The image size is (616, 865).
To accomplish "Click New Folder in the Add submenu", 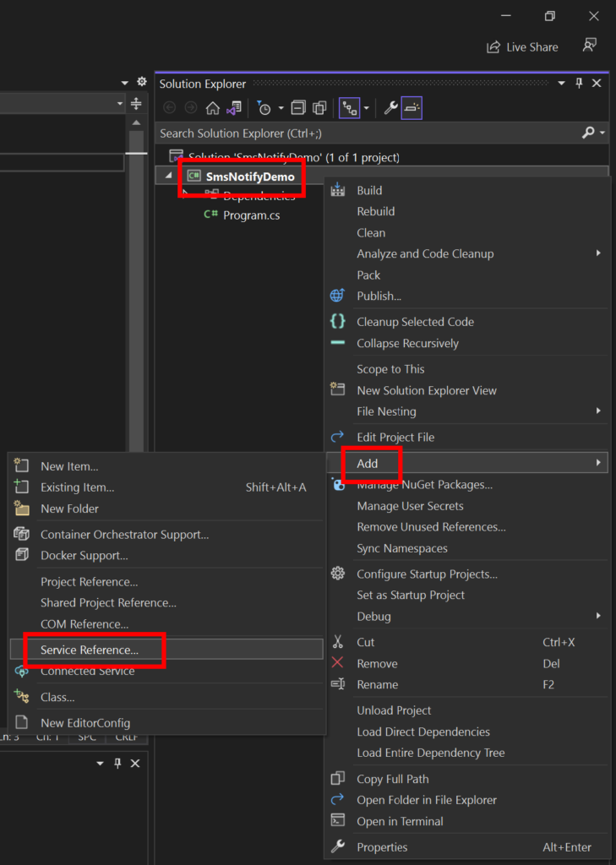I will (x=69, y=509).
